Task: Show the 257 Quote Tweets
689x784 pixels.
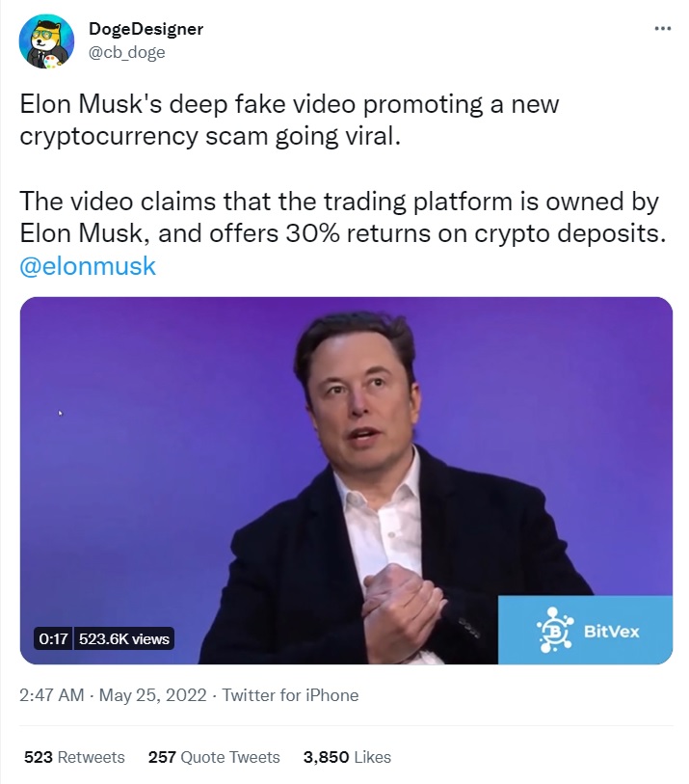Action: (214, 757)
